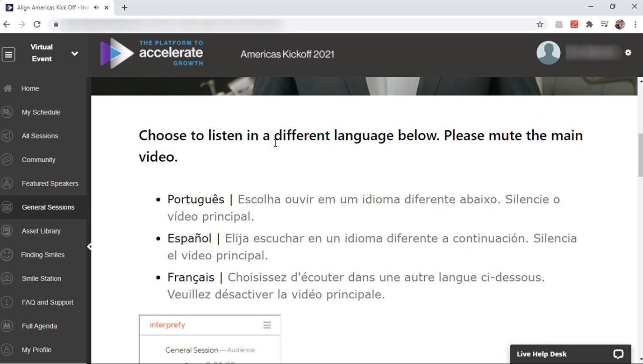Open Featured Speakers using its sidebar icon
This screenshot has width=643, height=364.
(7, 183)
